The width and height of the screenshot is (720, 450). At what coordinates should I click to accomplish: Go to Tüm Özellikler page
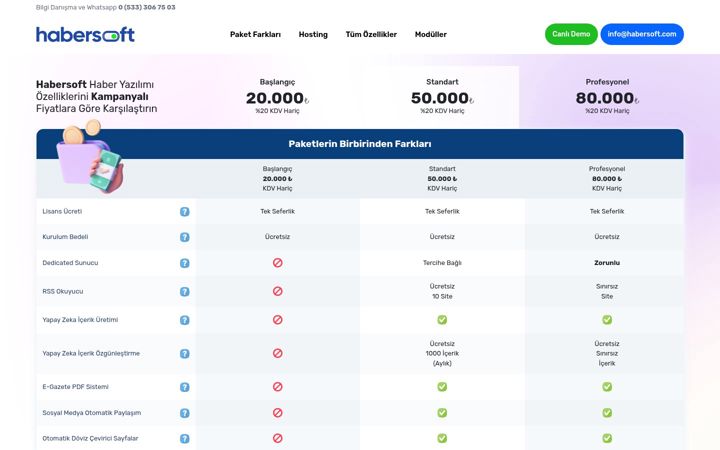point(371,34)
